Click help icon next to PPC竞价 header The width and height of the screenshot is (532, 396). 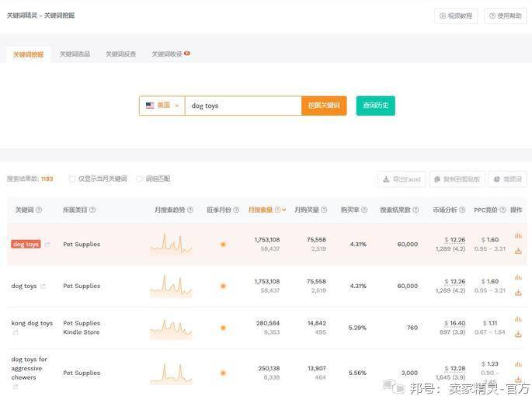pos(502,210)
